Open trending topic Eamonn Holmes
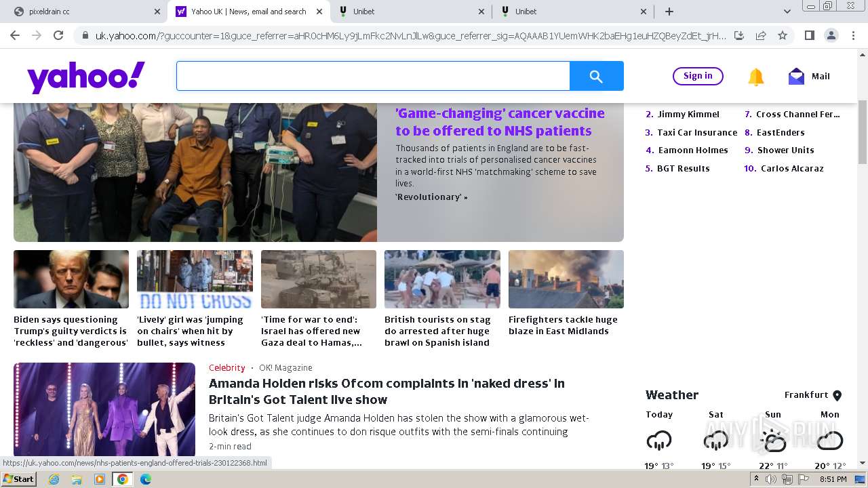Viewport: 868px width, 488px height. 693,150
